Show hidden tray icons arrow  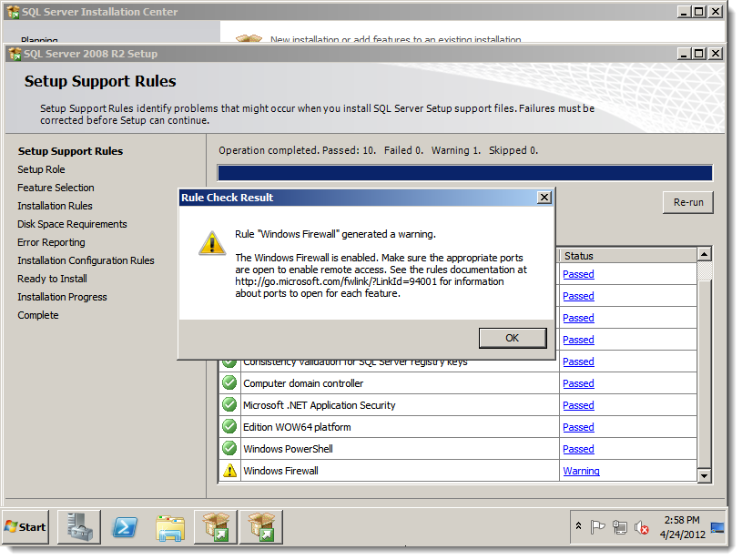pos(578,526)
